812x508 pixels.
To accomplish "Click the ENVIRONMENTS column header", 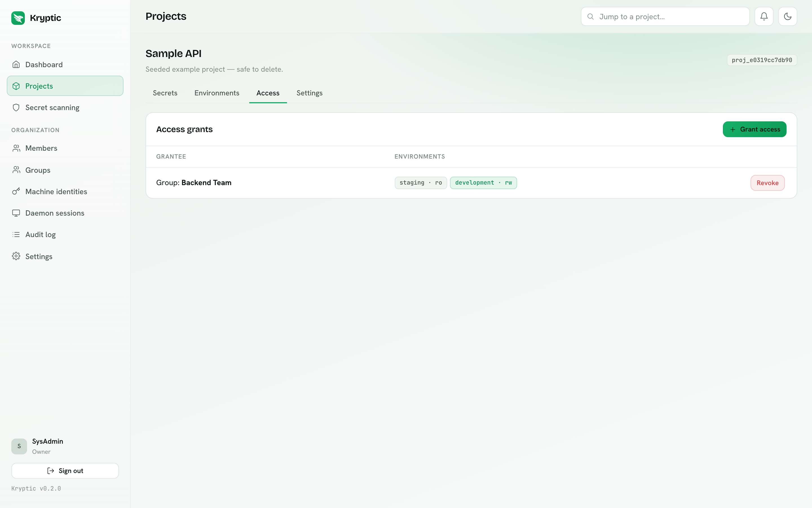I will 420,157.
